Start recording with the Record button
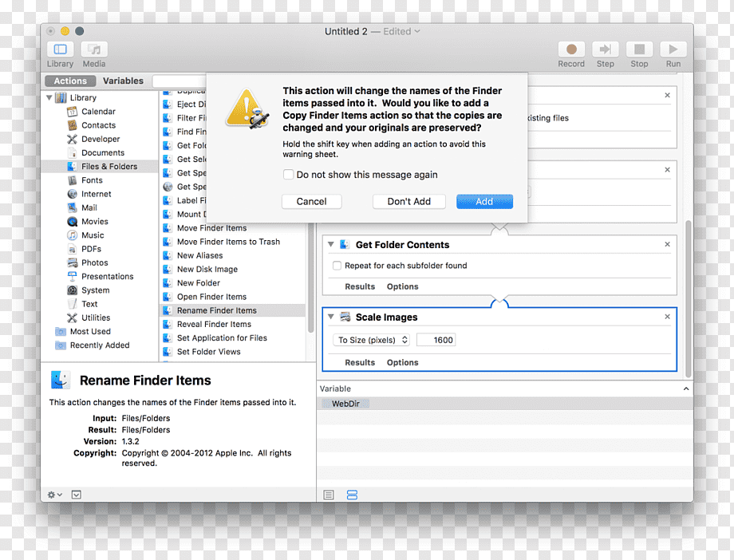The height and width of the screenshot is (560, 734). (571, 49)
